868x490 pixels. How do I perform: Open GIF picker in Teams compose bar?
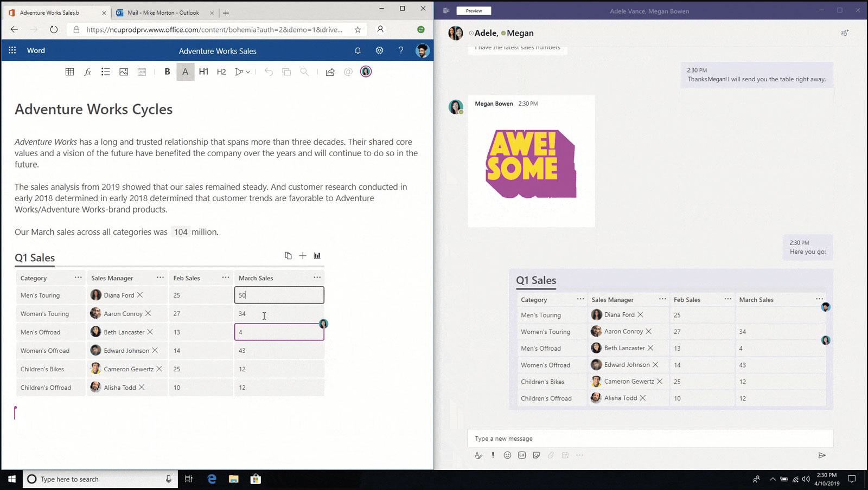[522, 455]
